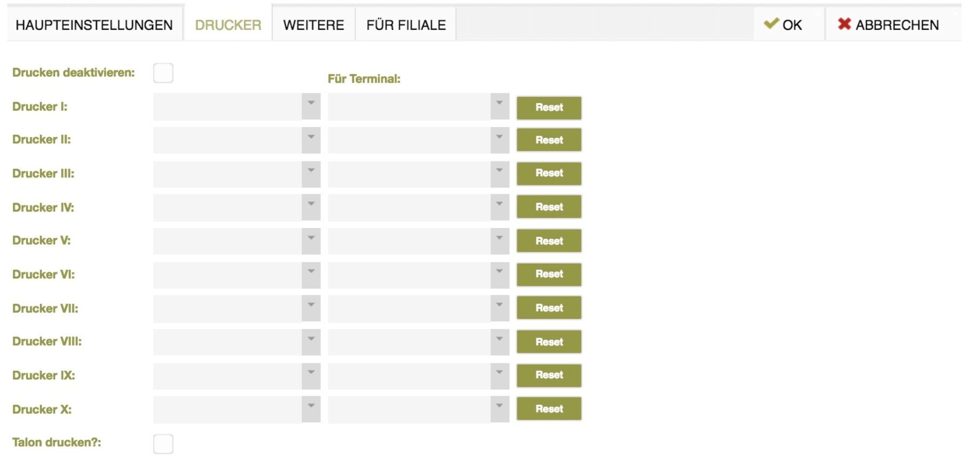This screenshot has height=469, width=980.
Task: Click Reset for Drucker IV
Action: pyautogui.click(x=549, y=207)
